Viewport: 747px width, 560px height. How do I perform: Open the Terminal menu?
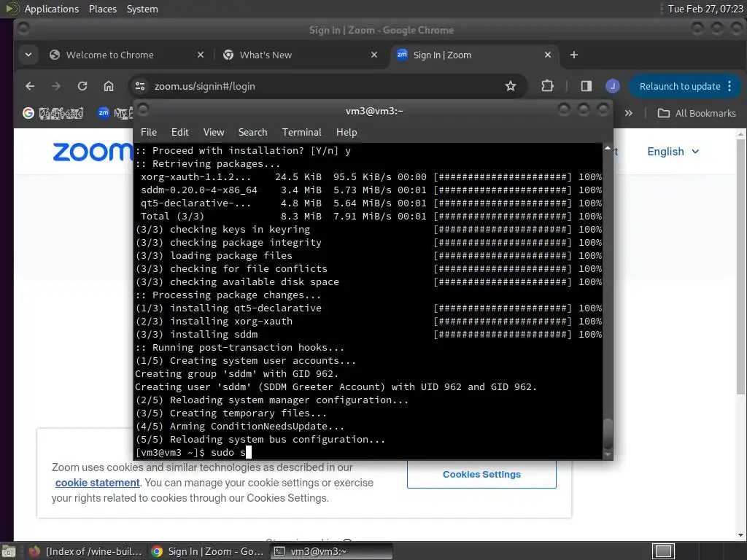(301, 132)
